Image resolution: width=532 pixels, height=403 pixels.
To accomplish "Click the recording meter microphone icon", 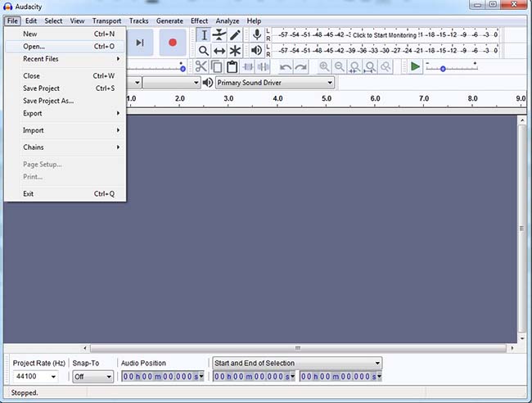I will click(257, 34).
